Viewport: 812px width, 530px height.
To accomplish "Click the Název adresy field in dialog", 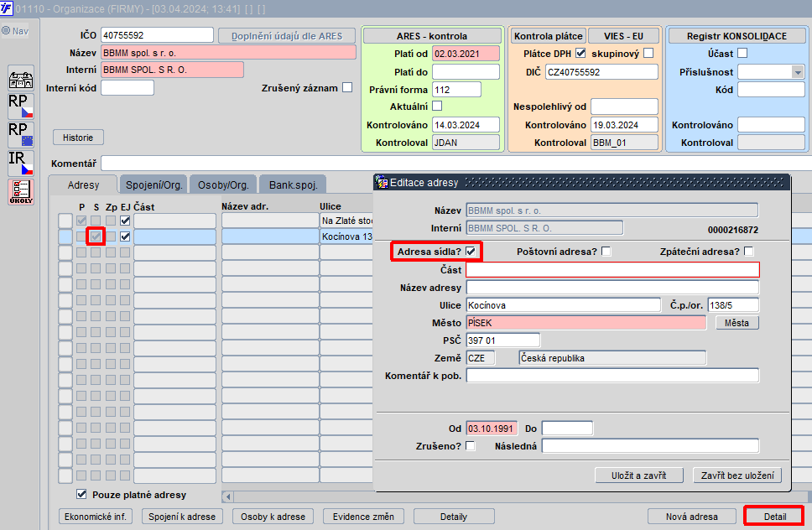I will [x=612, y=288].
